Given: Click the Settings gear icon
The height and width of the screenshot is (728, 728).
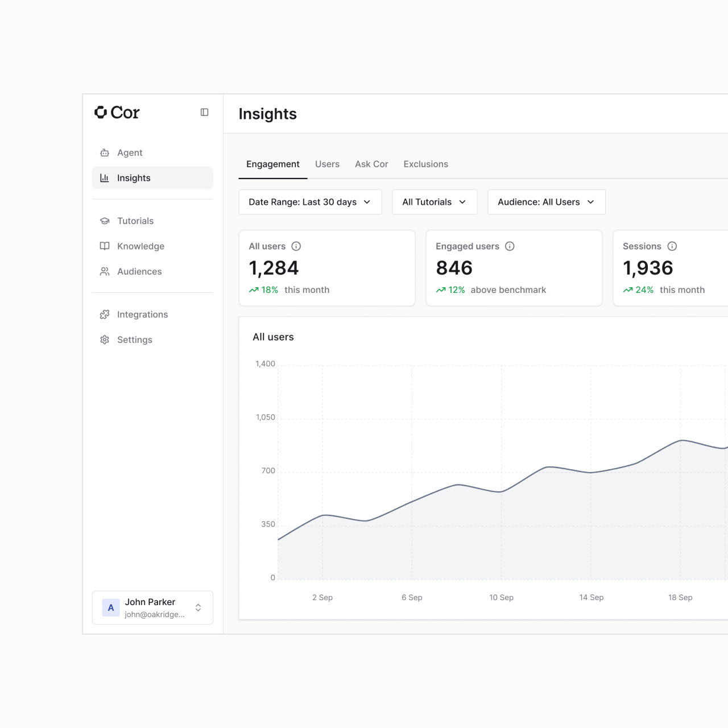Looking at the screenshot, I should pyautogui.click(x=105, y=340).
